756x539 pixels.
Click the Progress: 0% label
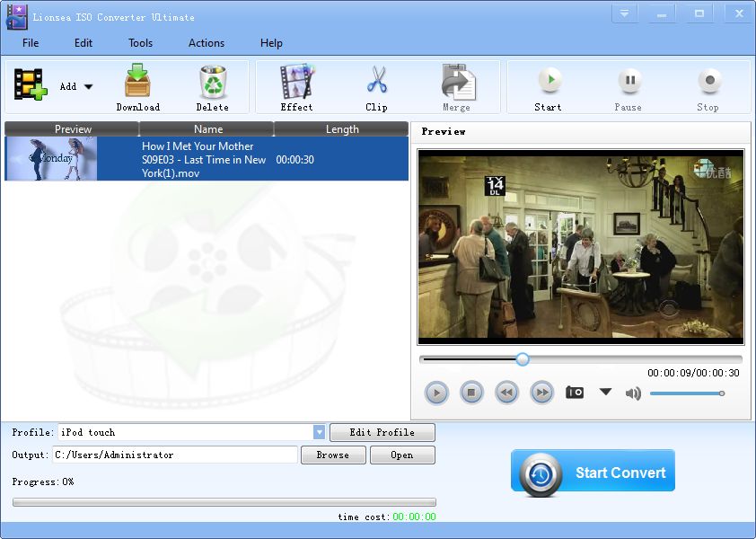coord(43,482)
